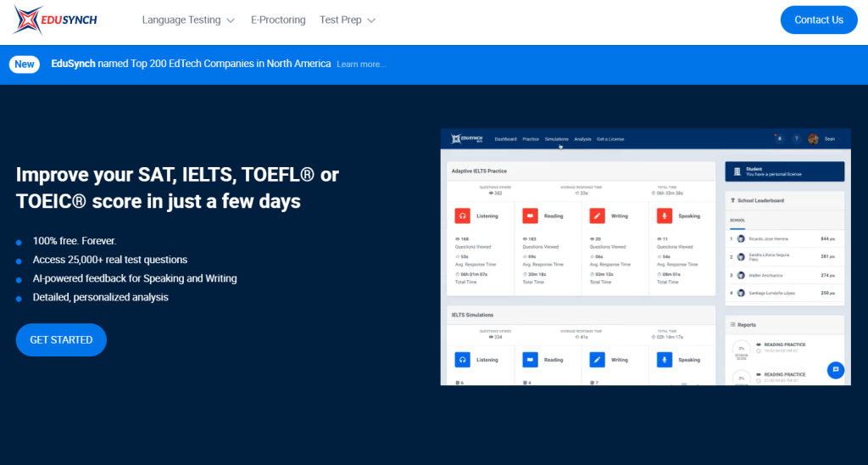The image size is (868, 465).
Task: Click the '250 pts' leaderboard score
Action: tap(827, 293)
